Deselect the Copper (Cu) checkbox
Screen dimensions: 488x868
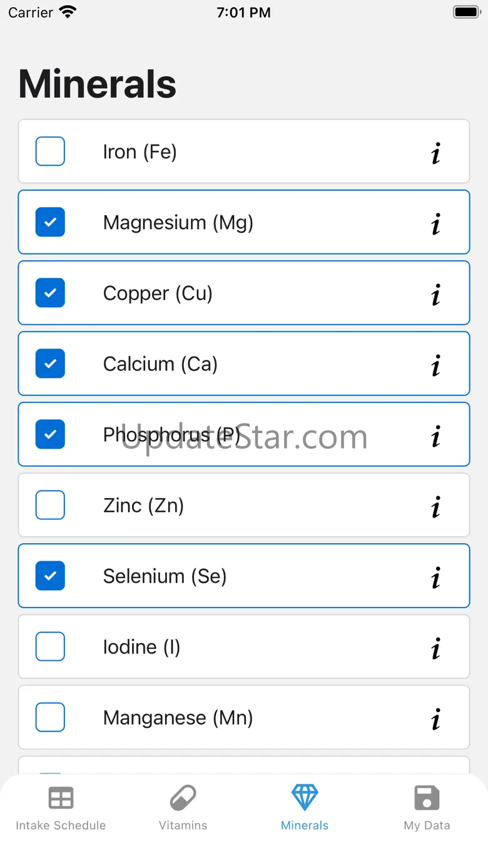tap(50, 293)
